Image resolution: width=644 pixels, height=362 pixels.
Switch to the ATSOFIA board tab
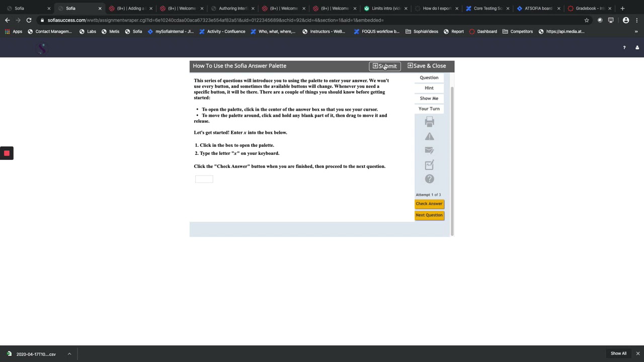click(x=538, y=9)
